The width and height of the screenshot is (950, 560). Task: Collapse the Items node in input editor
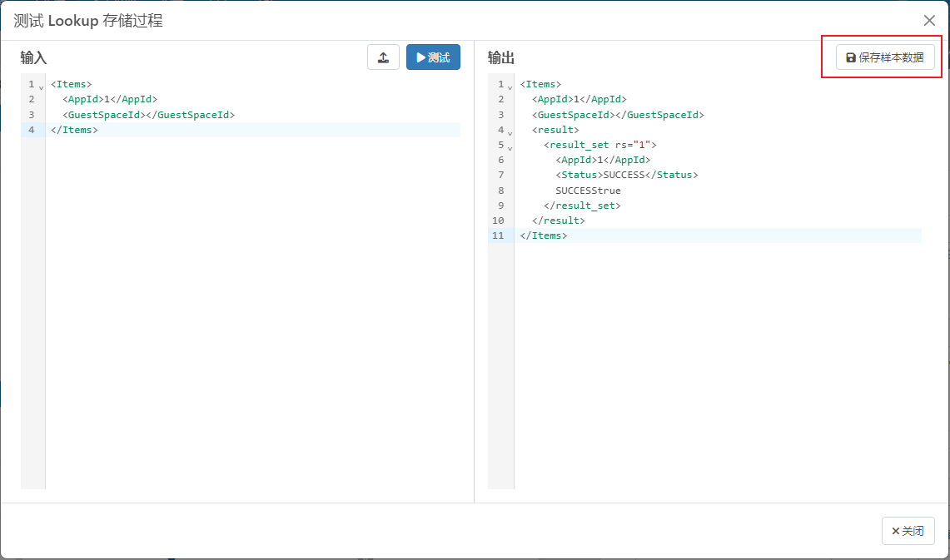(42, 87)
